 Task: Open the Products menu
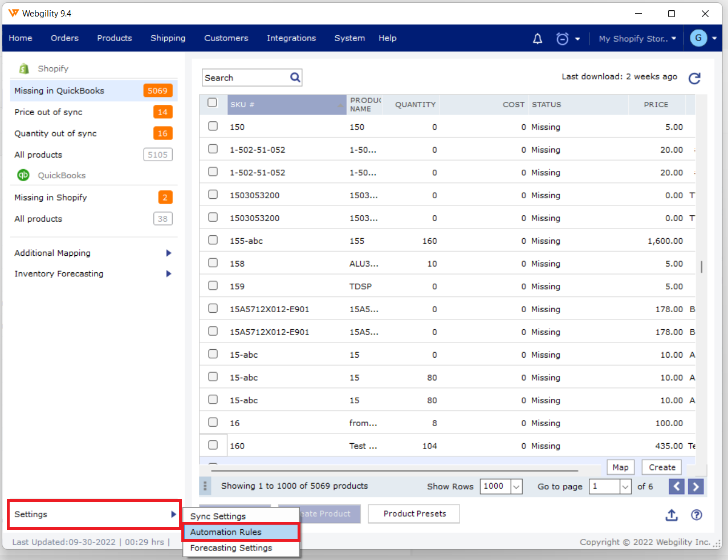coord(115,38)
